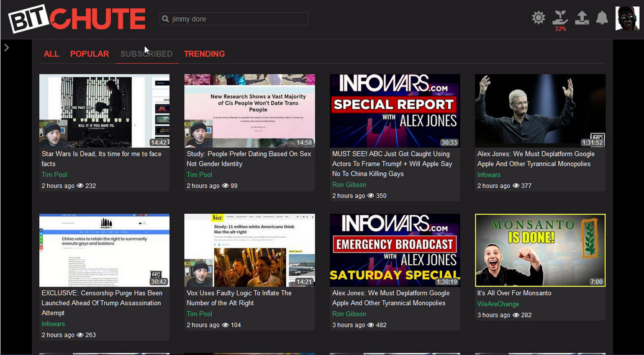The image size is (644, 355).
Task: Open the notifications bell
Action: click(602, 18)
